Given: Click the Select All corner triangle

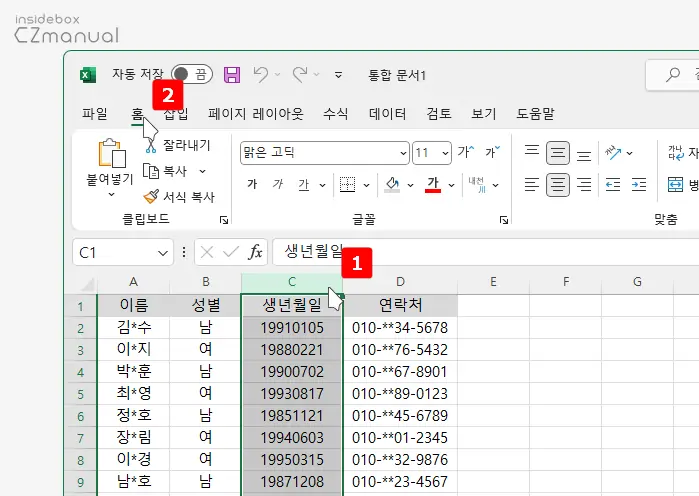Looking at the screenshot, I should click(88, 284).
